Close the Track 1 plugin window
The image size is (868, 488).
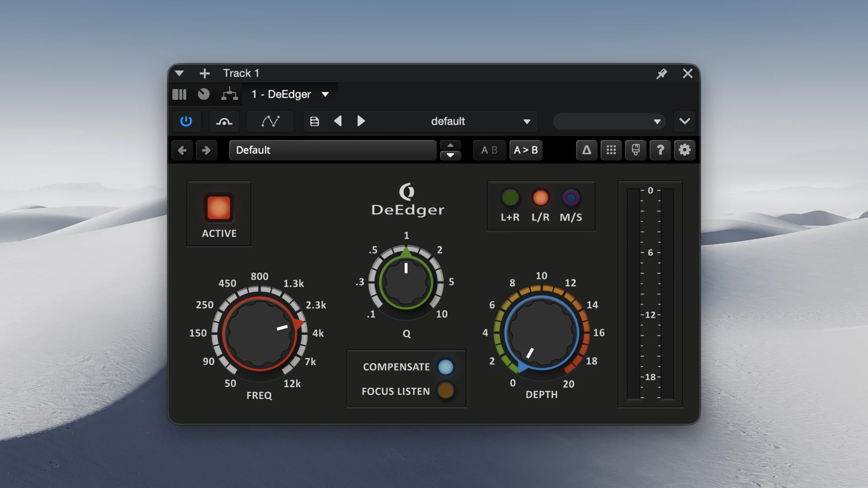[x=688, y=74]
